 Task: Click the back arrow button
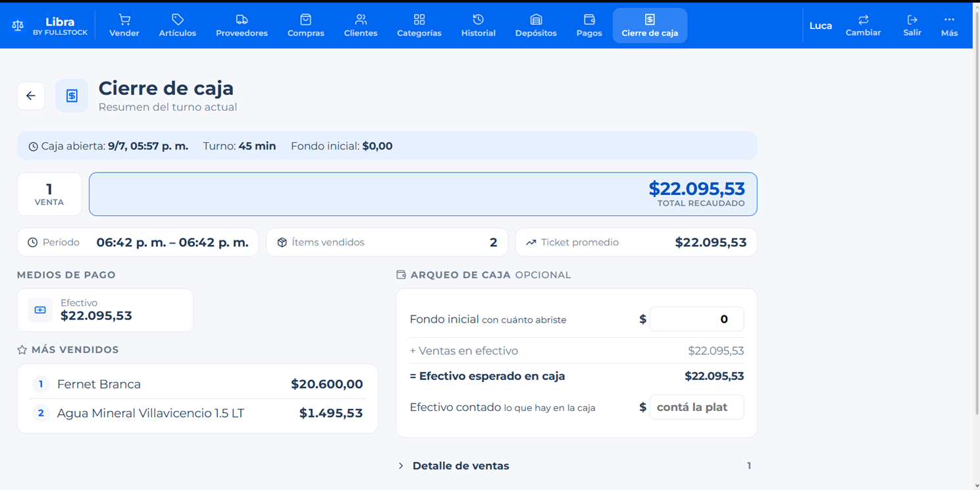[x=31, y=96]
